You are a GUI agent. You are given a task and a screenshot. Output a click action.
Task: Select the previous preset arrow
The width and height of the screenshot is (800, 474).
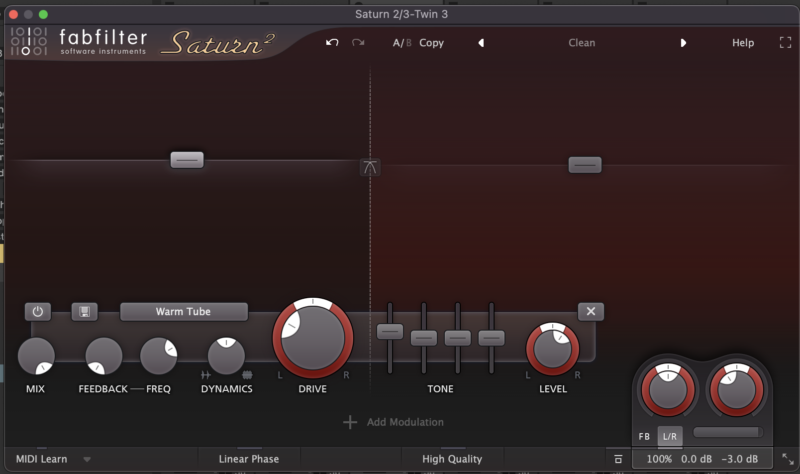tap(481, 43)
